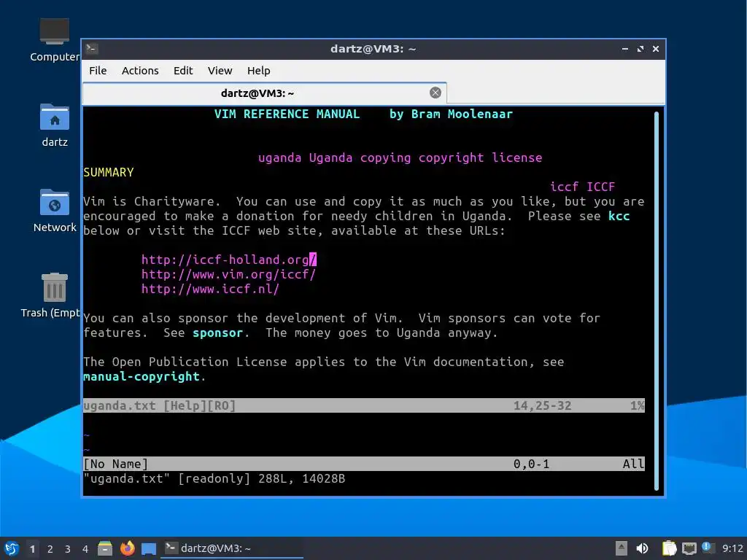Image resolution: width=747 pixels, height=560 pixels.
Task: Click the 'by Bram Moolenaar' text
Action: 451,114
